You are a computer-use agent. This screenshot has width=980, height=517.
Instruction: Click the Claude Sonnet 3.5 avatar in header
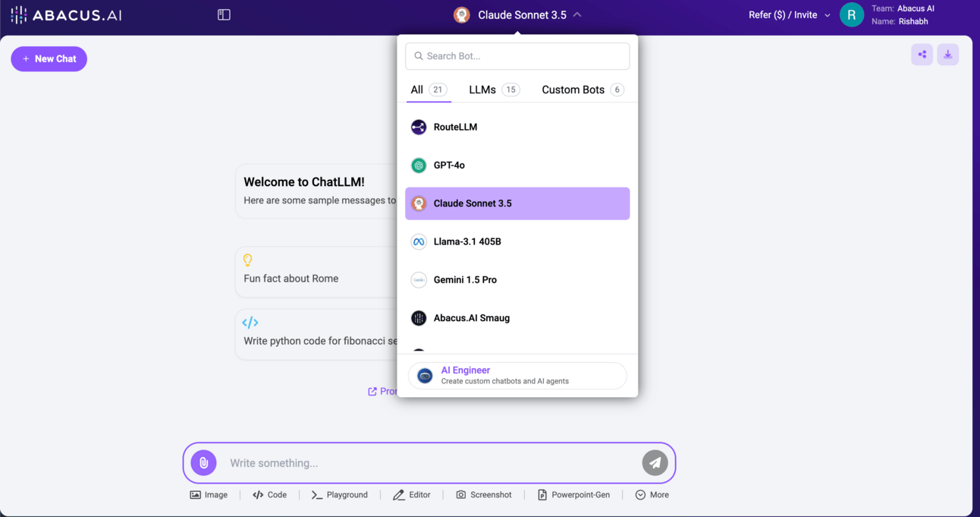(x=461, y=14)
